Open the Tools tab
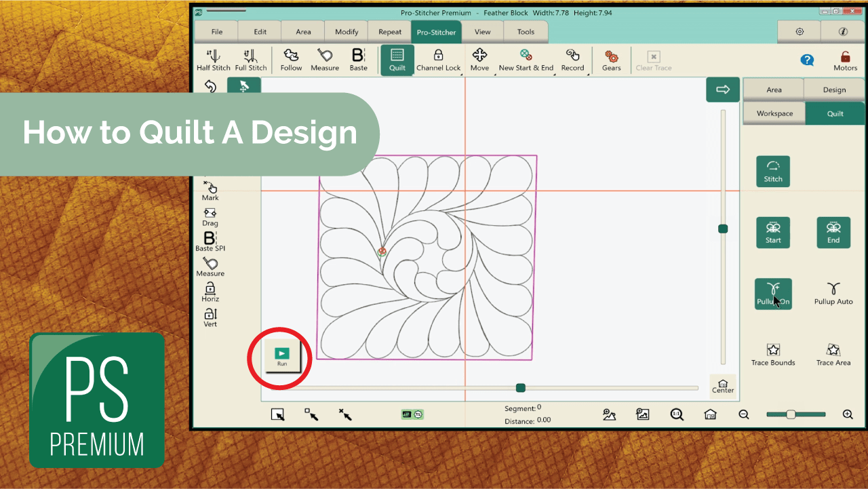Viewport: 868px width, 489px height. (526, 32)
